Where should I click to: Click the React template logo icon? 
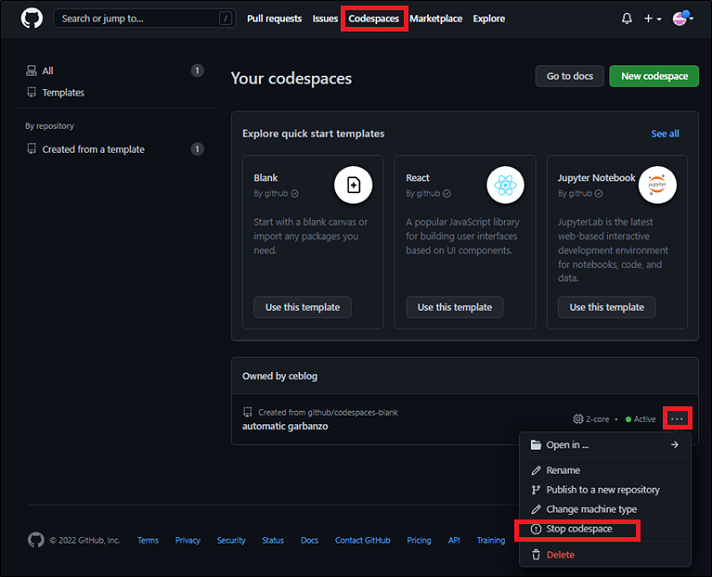(505, 185)
